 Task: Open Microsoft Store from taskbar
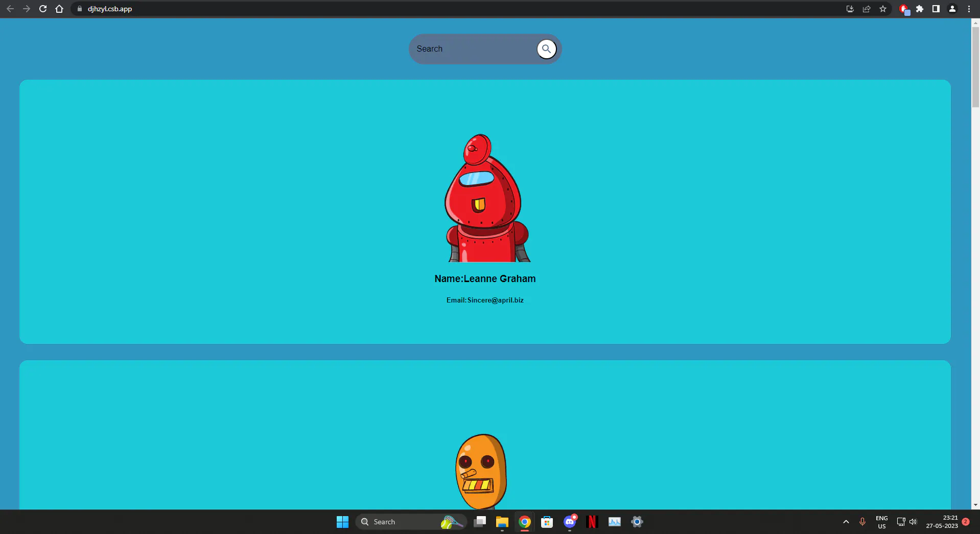547,522
